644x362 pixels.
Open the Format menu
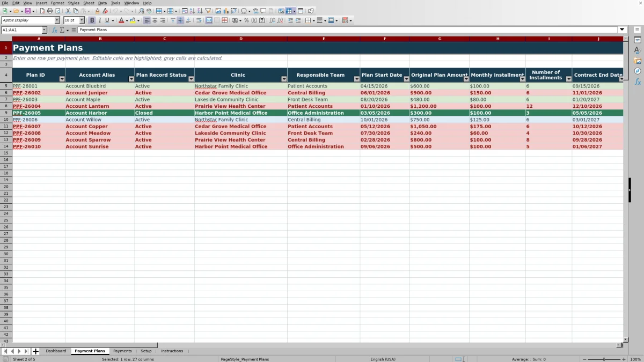57,3
